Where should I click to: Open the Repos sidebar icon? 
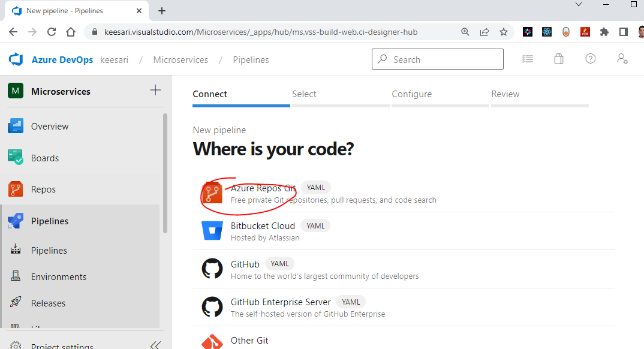16,189
